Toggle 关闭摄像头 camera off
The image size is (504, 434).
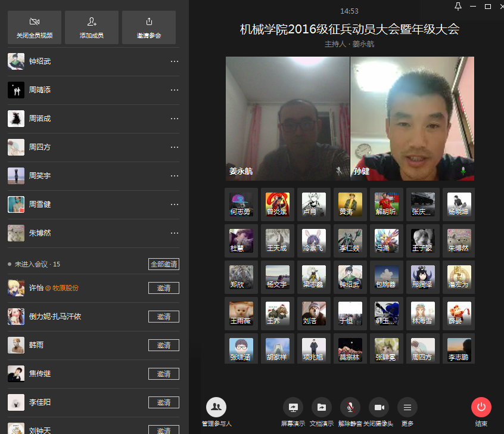click(x=378, y=407)
